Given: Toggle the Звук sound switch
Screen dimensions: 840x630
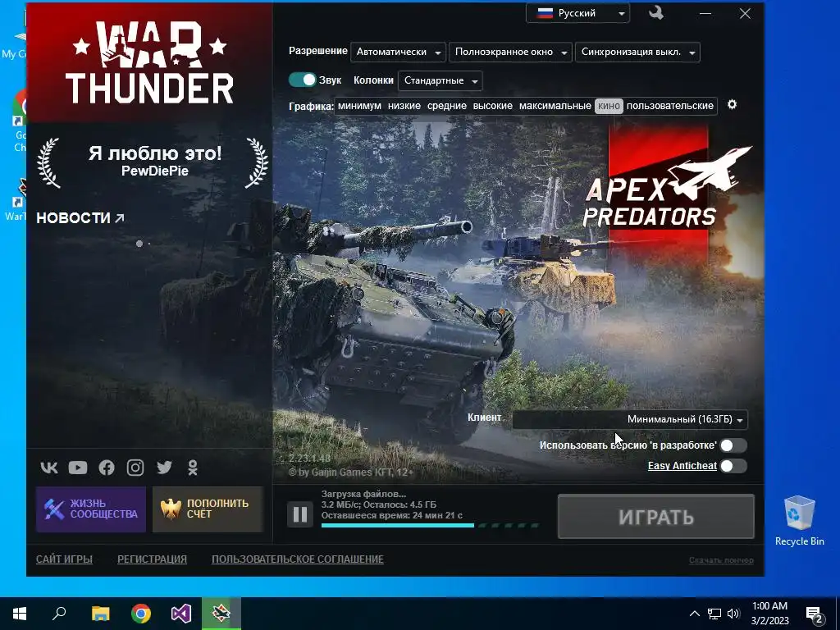Looking at the screenshot, I should [x=303, y=80].
